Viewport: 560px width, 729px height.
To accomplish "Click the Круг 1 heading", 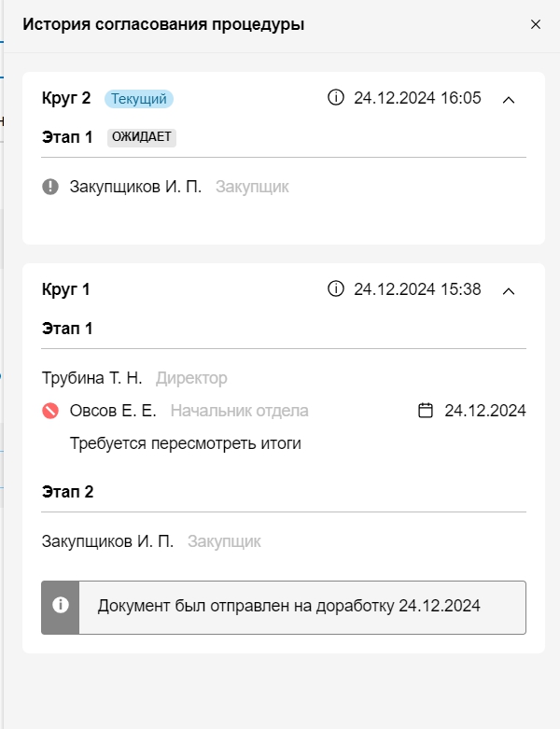I will (x=65, y=289).
